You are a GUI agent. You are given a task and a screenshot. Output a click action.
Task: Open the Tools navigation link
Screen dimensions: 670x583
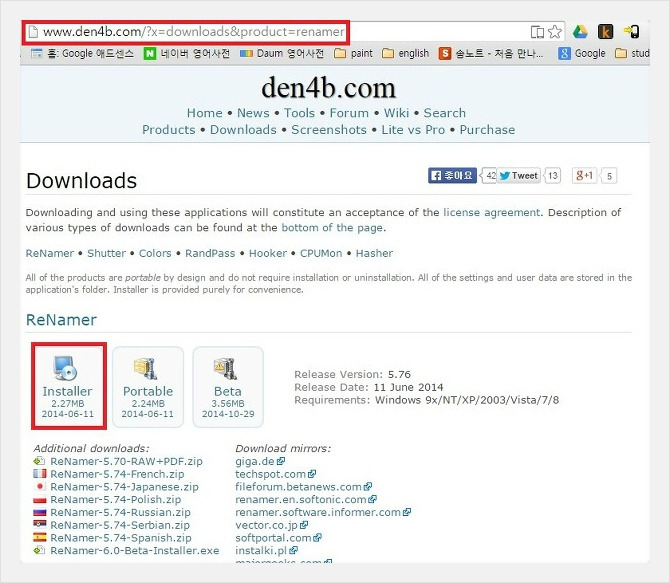point(300,113)
